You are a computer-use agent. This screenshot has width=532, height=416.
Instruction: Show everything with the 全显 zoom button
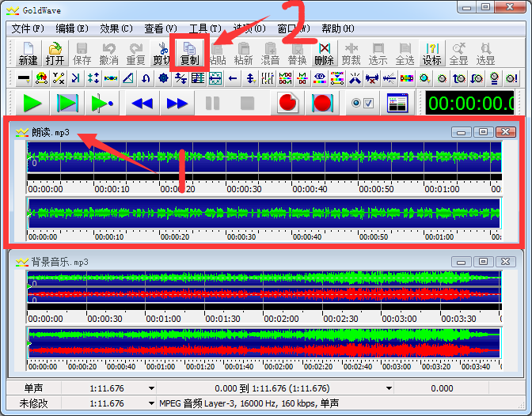458,53
